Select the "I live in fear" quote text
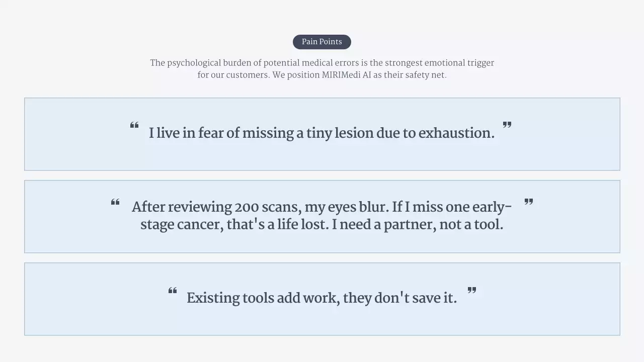 [321, 133]
